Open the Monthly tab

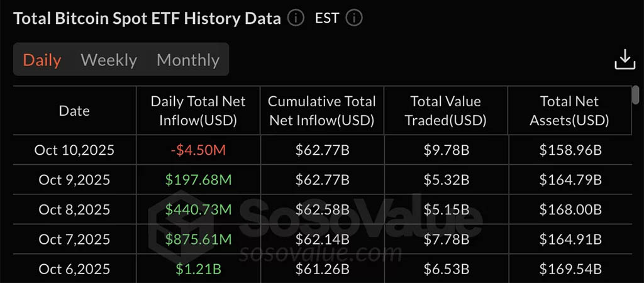point(188,60)
